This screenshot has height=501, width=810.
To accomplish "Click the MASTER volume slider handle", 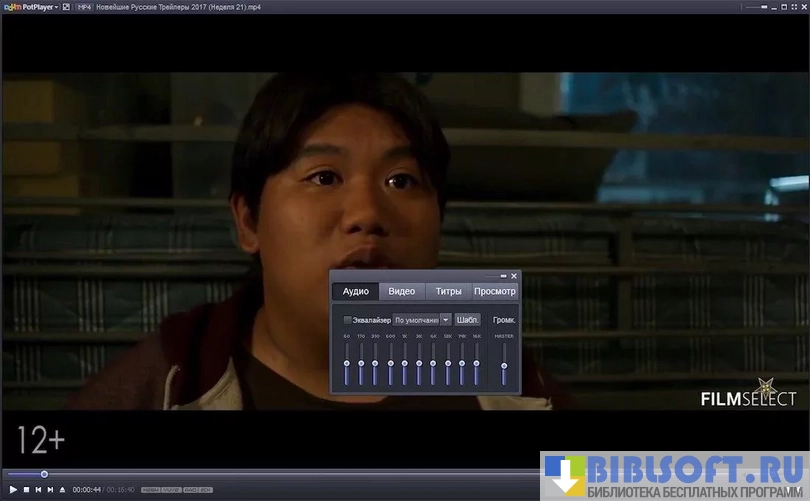I will tap(504, 366).
